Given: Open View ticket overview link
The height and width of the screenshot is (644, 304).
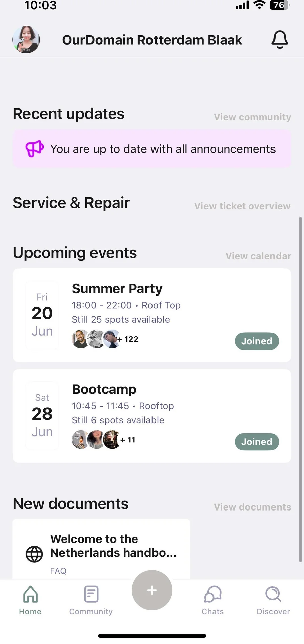Looking at the screenshot, I should coord(242,206).
